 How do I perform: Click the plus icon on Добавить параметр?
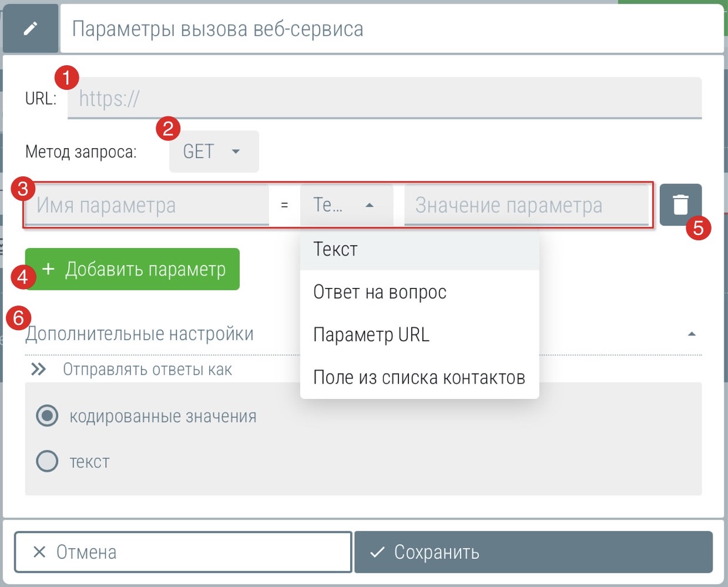(48, 269)
